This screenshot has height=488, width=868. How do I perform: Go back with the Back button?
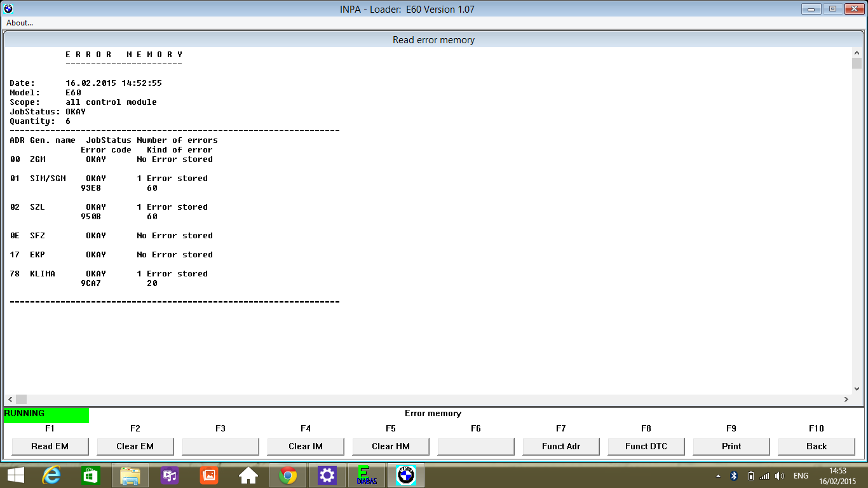click(x=817, y=446)
